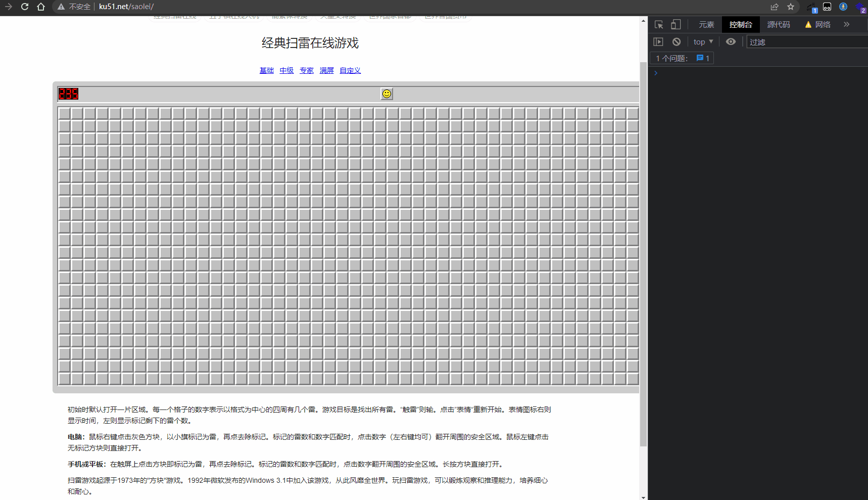Expand more DevTools panels with the chevron
The image size is (868, 500).
(847, 24)
